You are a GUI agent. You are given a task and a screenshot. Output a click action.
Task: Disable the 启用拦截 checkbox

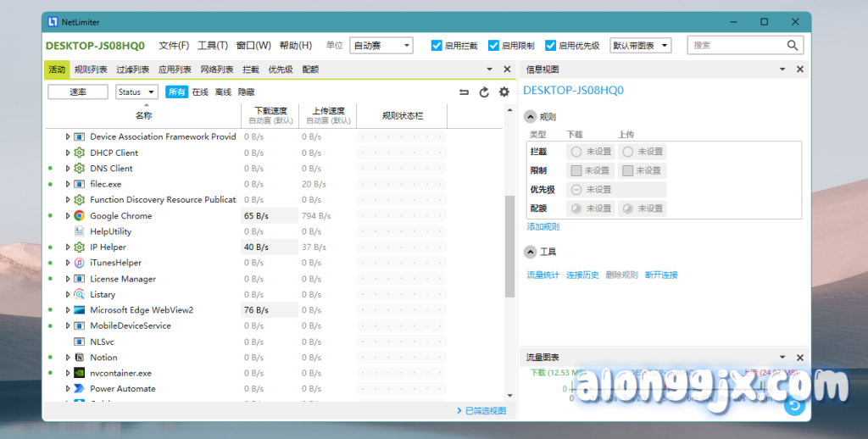tap(437, 46)
